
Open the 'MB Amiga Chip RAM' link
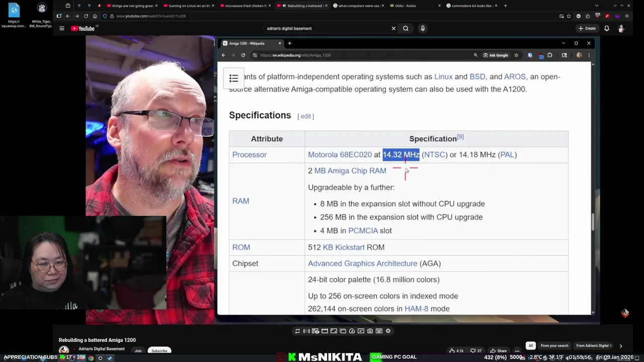[350, 171]
